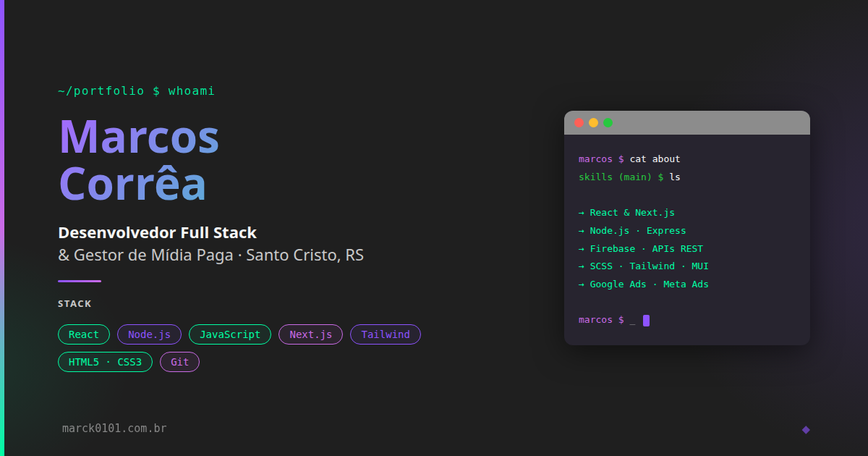Click the "→ React & Next.js" terminal line
Image resolution: width=868 pixels, height=456 pixels.
point(626,213)
